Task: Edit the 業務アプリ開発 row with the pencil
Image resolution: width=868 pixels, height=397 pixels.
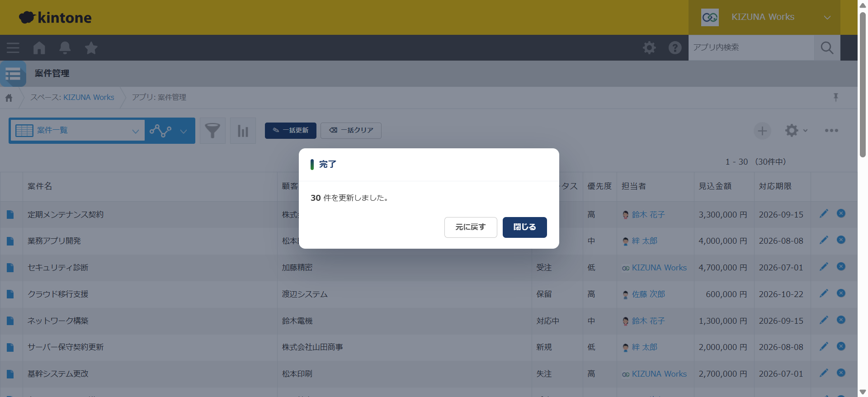Action: coord(824,240)
